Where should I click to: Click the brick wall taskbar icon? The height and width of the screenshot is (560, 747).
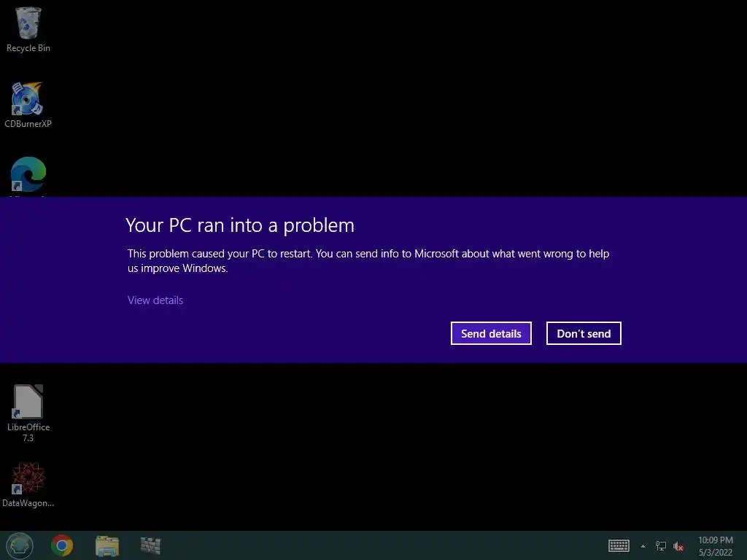click(x=150, y=545)
